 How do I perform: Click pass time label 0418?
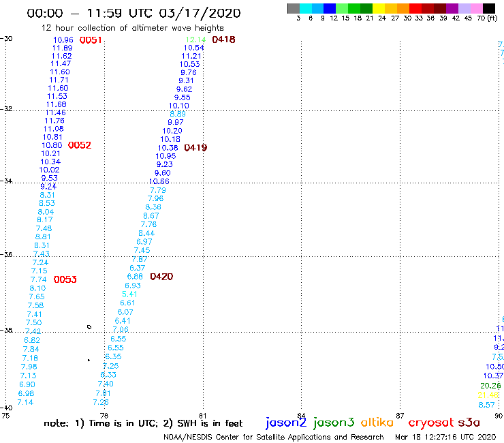[x=223, y=40]
